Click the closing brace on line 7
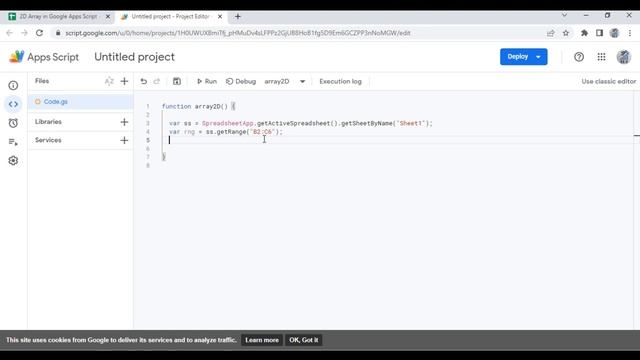640x360 pixels. pos(164,157)
